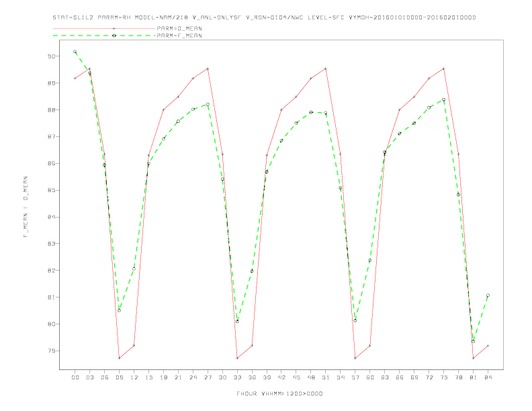The width and height of the screenshot is (532, 411).
Task: Click the red O_MEAN marker at hour 33
Action: click(x=237, y=358)
